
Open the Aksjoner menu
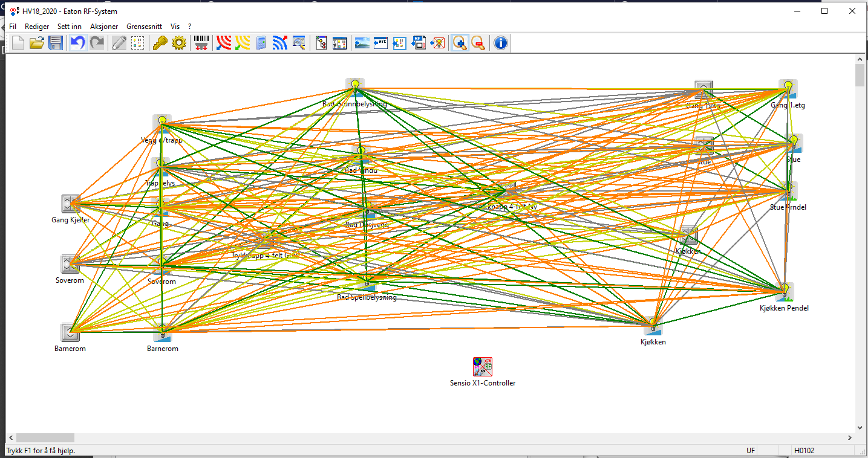click(104, 27)
